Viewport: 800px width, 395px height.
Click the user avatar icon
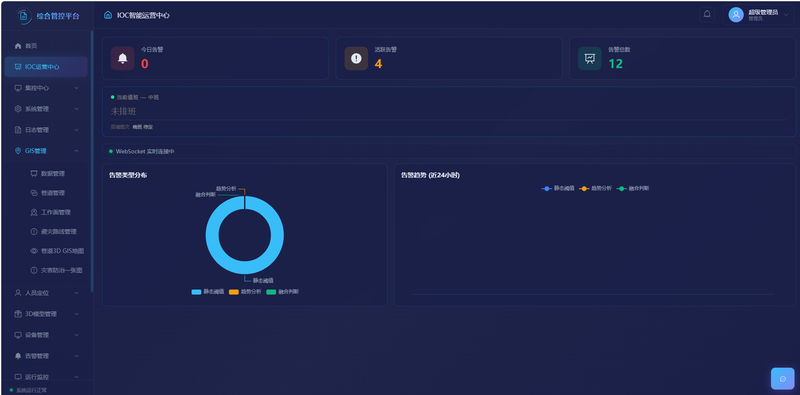(x=736, y=14)
